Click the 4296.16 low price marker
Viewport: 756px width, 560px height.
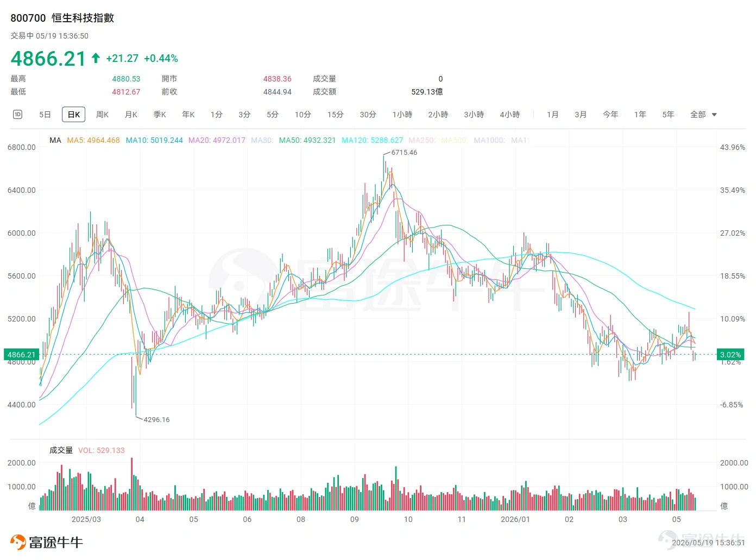tap(157, 420)
